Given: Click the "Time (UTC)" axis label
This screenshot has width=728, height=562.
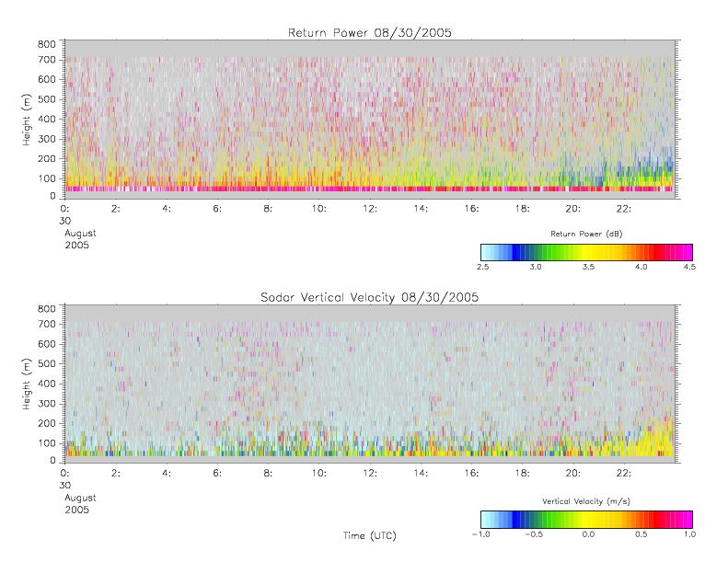Looking at the screenshot, I should 370,535.
